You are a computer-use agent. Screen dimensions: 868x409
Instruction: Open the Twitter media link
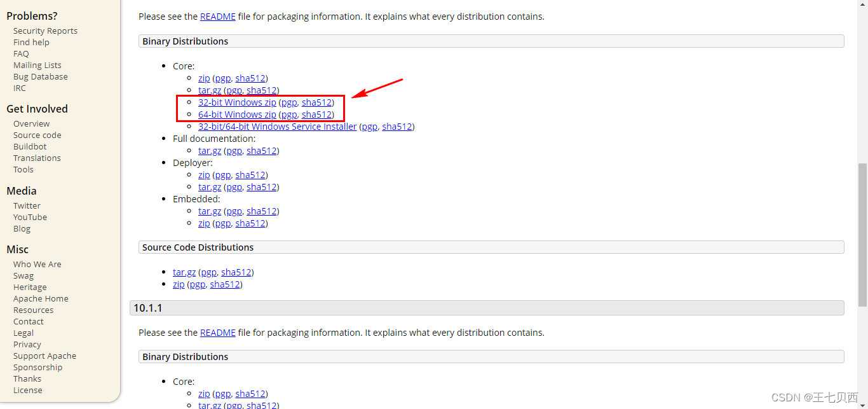coord(27,205)
